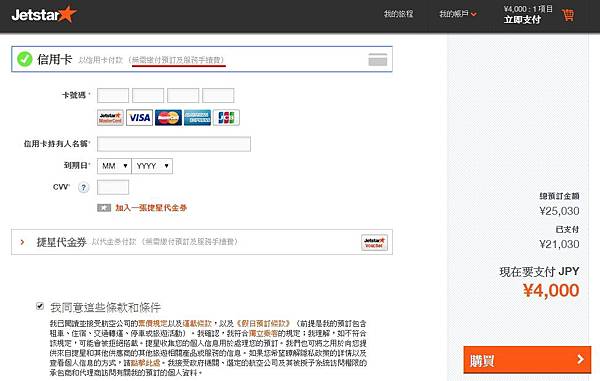
Task: Click the grey credit card icon in 信用卡 header
Action: 378,60
